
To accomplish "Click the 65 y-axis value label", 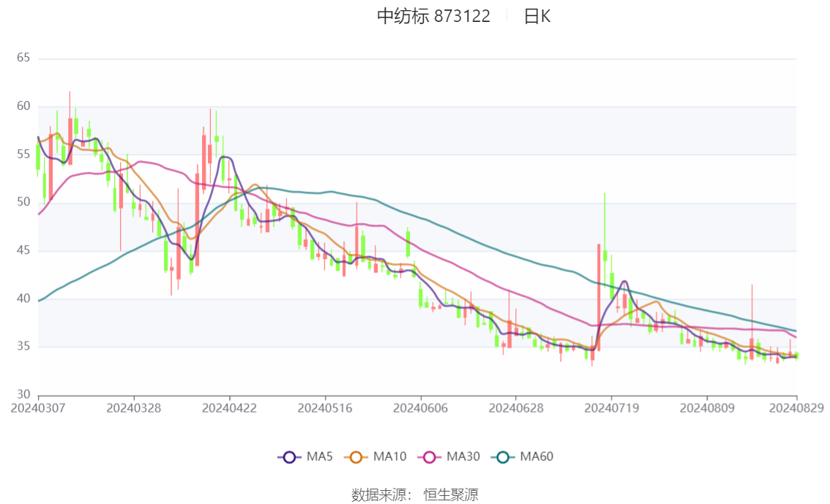I will (23, 58).
